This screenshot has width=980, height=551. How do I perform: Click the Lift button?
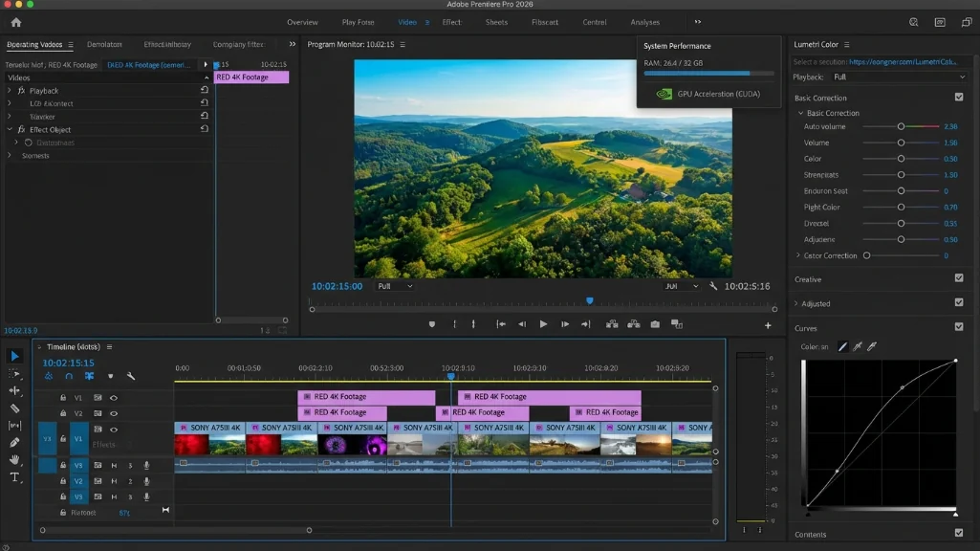click(612, 324)
